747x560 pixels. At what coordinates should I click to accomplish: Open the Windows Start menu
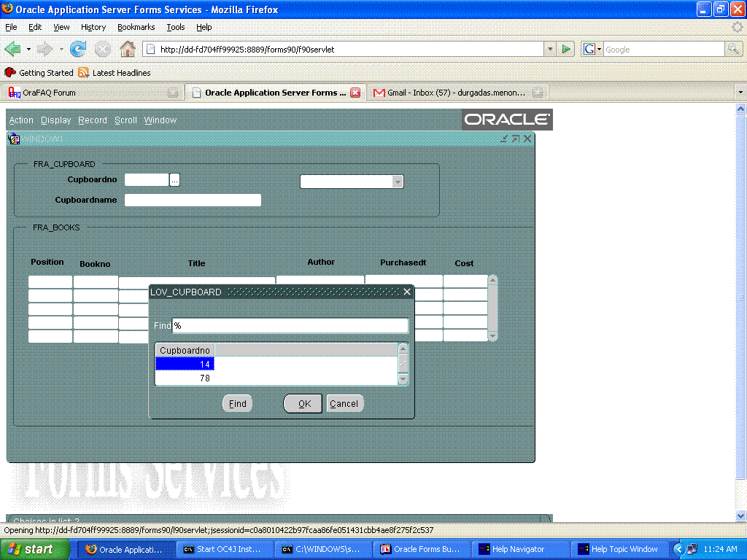pyautogui.click(x=35, y=549)
